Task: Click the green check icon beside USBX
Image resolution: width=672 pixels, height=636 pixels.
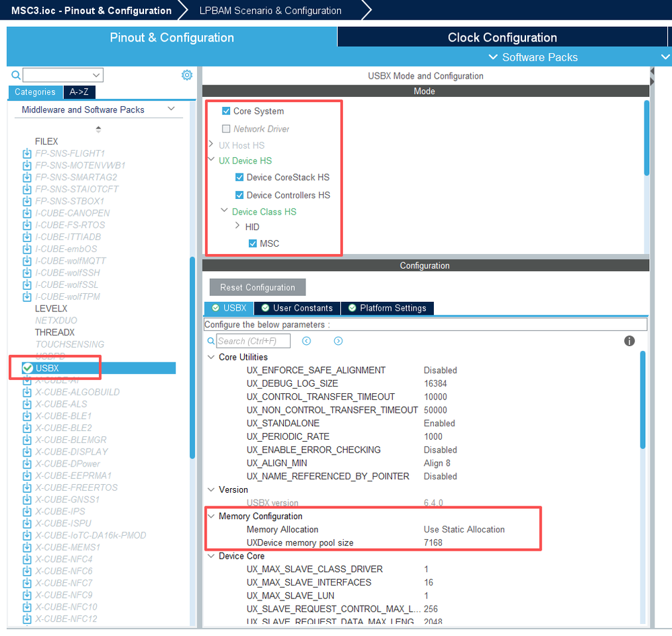Action: coord(28,368)
